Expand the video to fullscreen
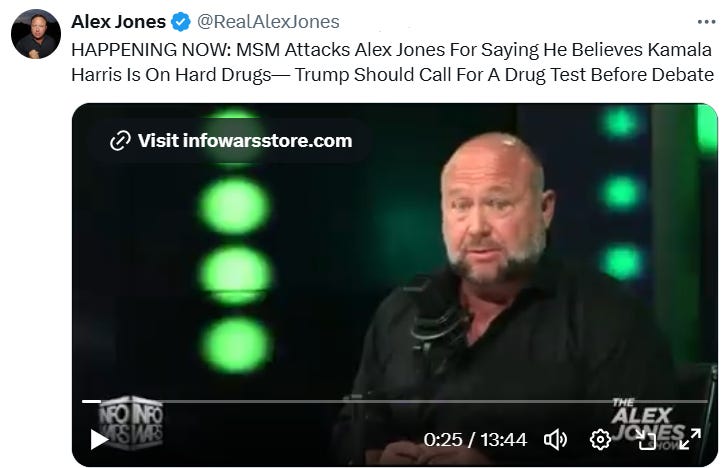Viewport: 727px width, 468px height. (690, 439)
